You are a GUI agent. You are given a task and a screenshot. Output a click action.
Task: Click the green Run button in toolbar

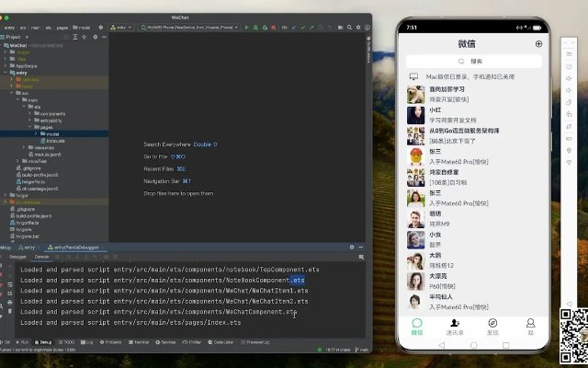[246, 29]
